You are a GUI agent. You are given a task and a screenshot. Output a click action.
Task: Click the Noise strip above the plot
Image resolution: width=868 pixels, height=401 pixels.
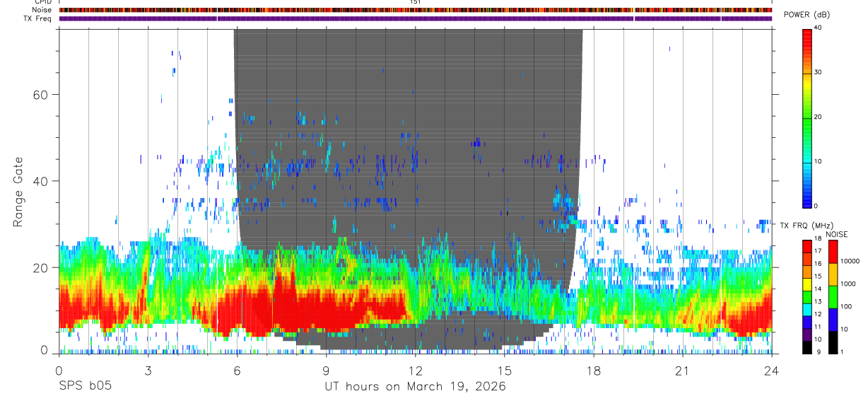click(x=415, y=11)
